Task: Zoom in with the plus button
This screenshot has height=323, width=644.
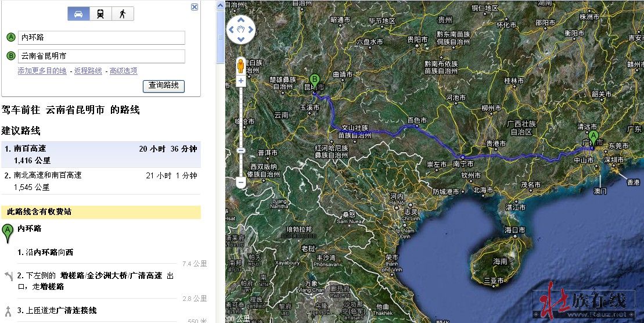Action: 241,81
